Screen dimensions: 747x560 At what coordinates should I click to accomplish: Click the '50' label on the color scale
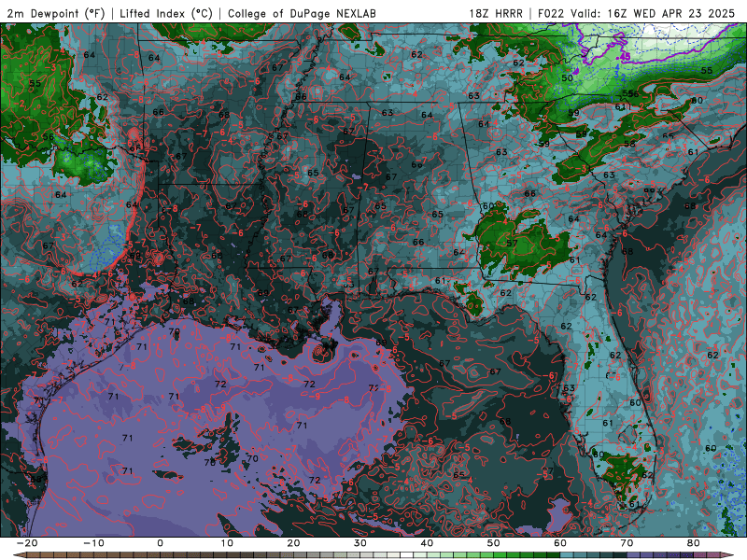pos(494,543)
